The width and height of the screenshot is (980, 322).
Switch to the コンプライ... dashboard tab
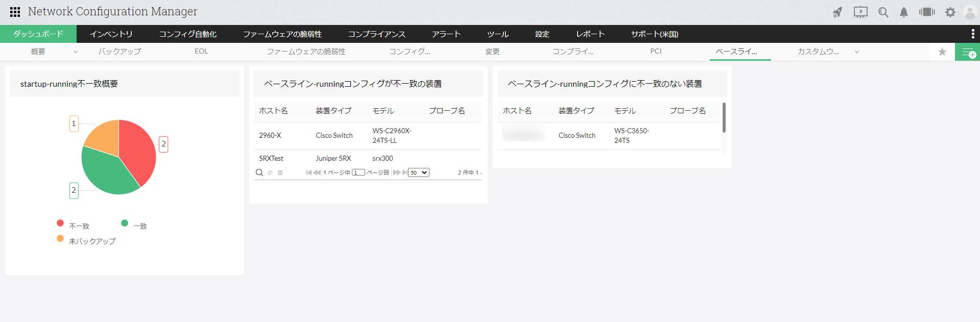[573, 52]
